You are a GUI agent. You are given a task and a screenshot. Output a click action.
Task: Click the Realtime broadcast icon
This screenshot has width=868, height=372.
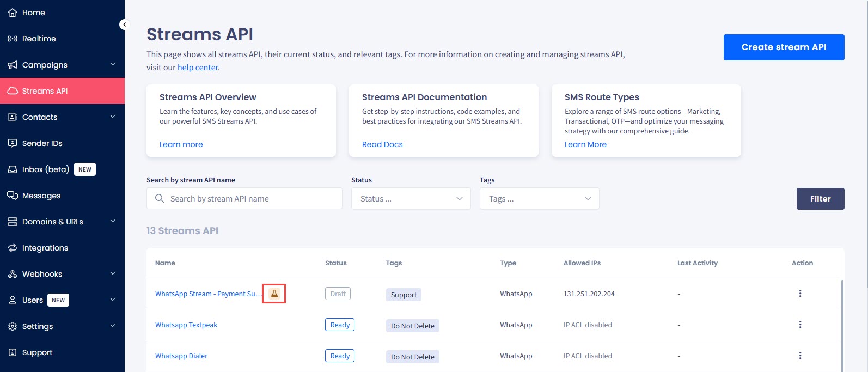pos(13,39)
